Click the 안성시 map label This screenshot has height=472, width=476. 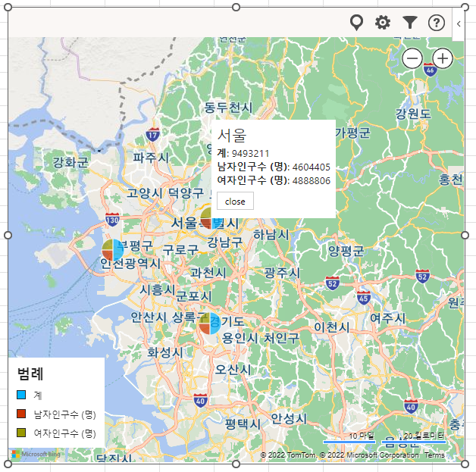tap(289, 419)
